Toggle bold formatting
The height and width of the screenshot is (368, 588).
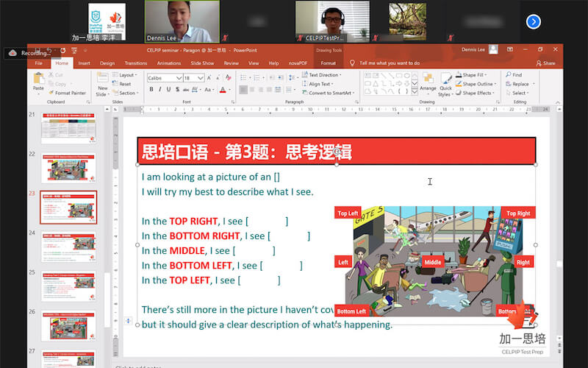pos(151,90)
